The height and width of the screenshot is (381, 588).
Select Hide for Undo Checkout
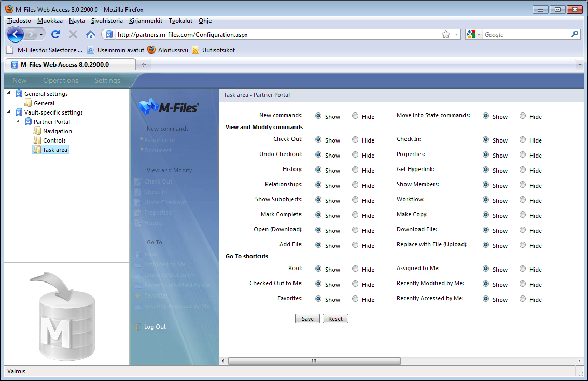pyautogui.click(x=355, y=154)
